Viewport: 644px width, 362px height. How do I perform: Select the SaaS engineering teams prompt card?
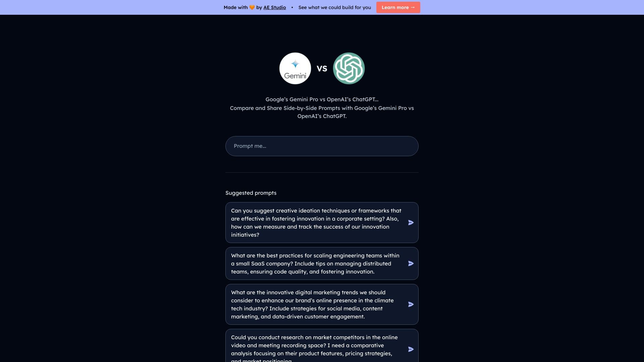(x=315, y=263)
